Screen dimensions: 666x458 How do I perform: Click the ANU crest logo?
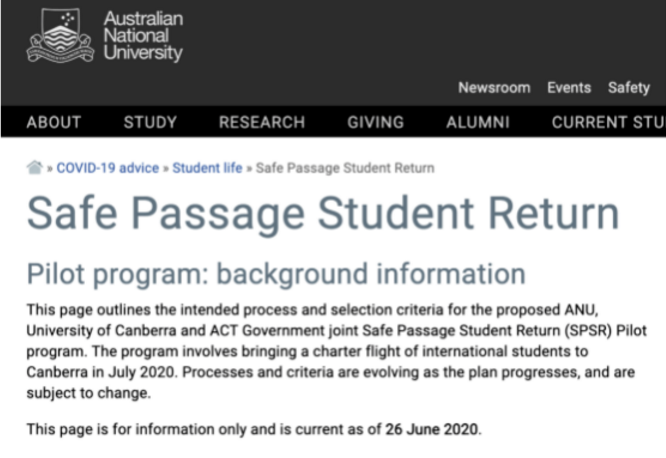(60, 36)
